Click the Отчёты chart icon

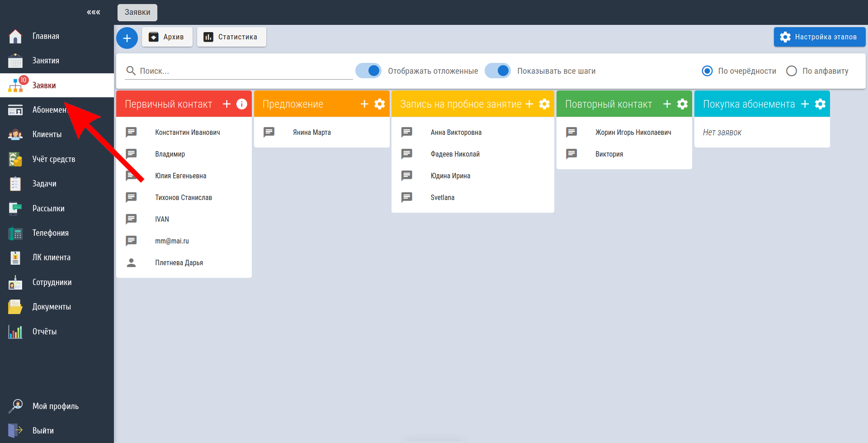(x=15, y=332)
